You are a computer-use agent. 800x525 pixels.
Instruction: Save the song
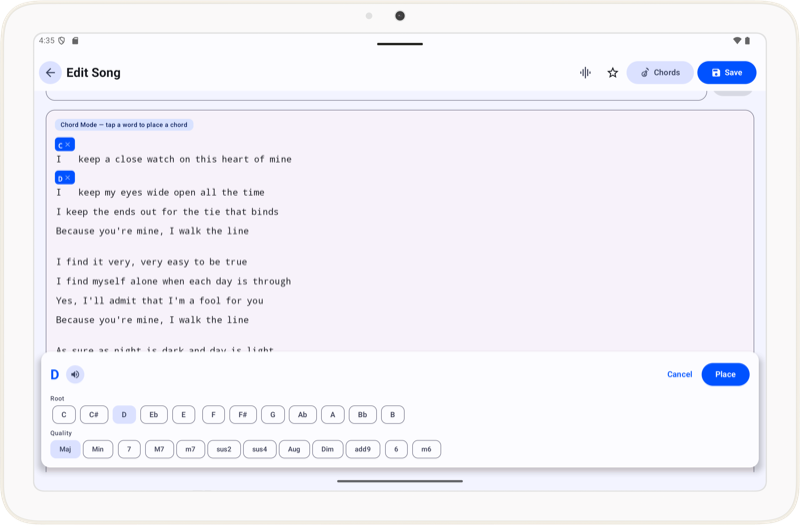(x=727, y=72)
